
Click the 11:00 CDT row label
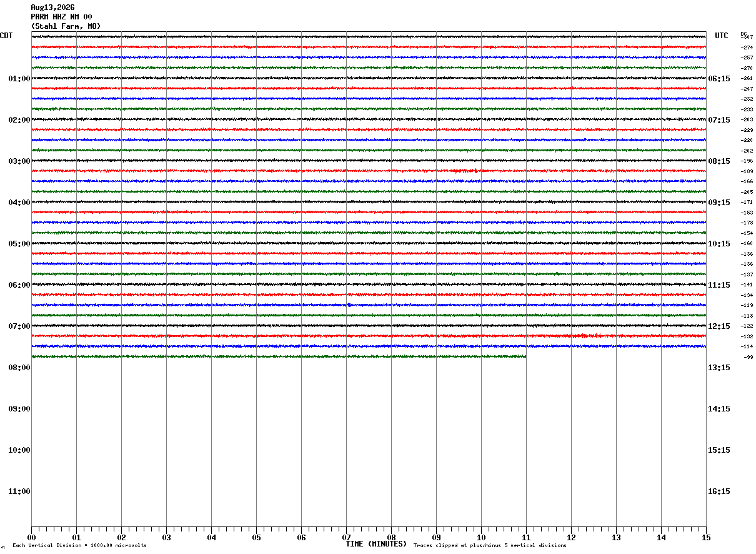(x=19, y=491)
